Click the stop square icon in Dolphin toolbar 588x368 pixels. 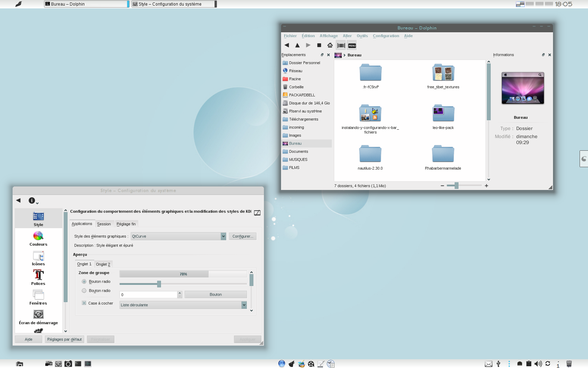[319, 45]
